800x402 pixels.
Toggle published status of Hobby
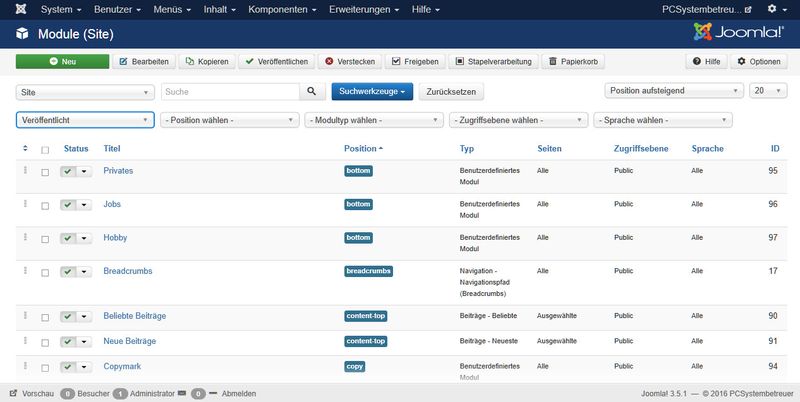click(68, 239)
